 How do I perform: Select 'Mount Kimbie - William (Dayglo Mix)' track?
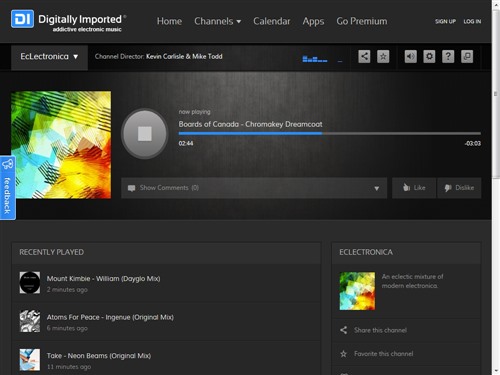tap(103, 279)
